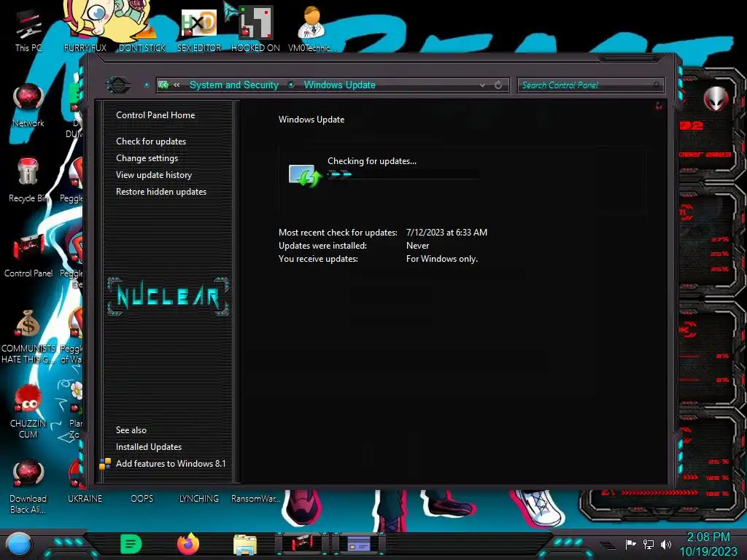Select Windows Update breadcrumb

point(340,85)
